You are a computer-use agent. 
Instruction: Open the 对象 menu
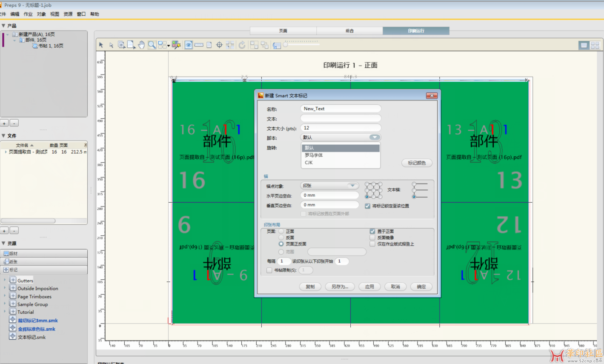tap(41, 14)
